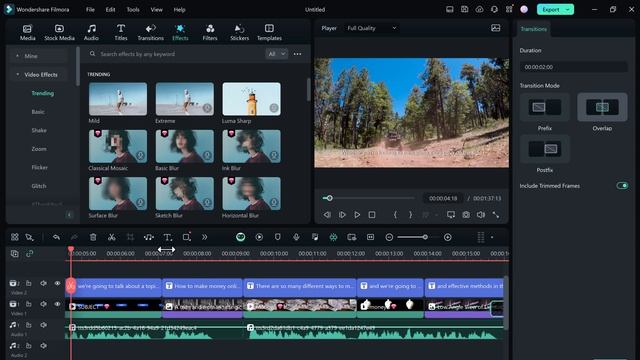Select the Mild effect thumbnail

[x=118, y=99]
